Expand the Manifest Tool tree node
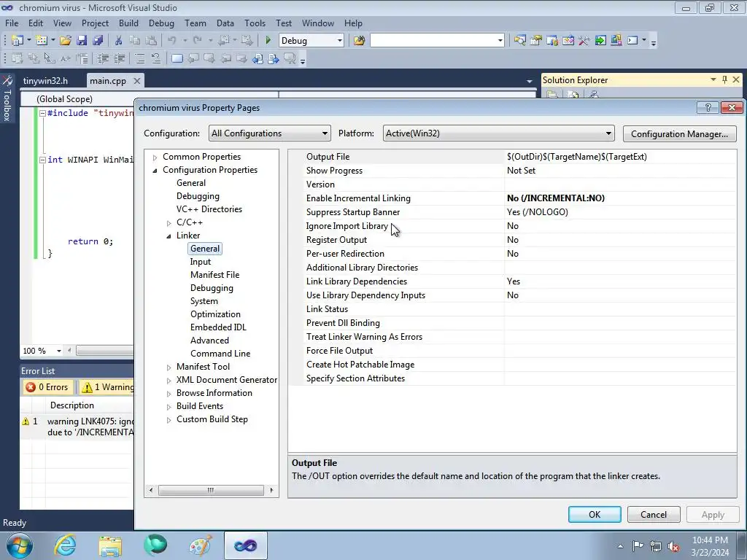The image size is (747, 560). (x=169, y=367)
